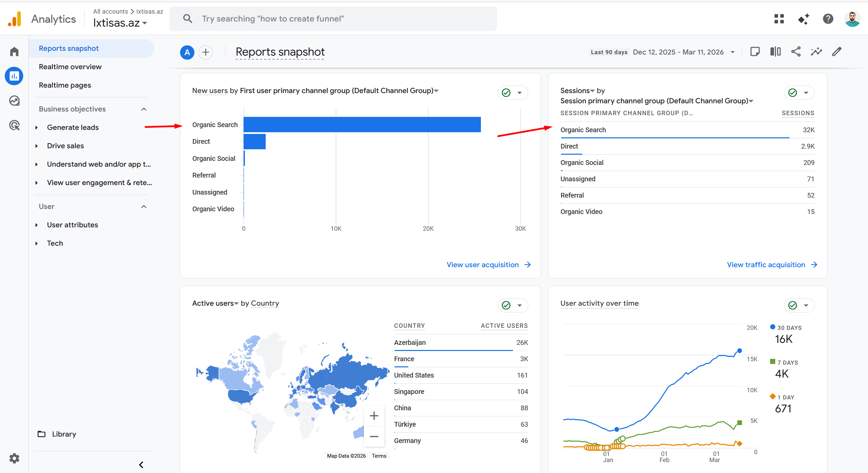Open the Explore icon in the left rail

tap(14, 101)
